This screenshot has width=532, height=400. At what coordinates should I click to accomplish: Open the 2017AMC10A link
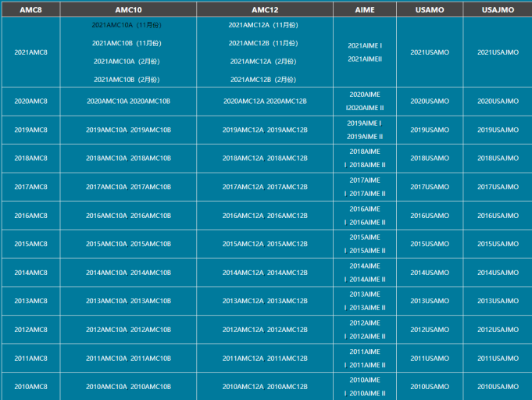click(106, 187)
